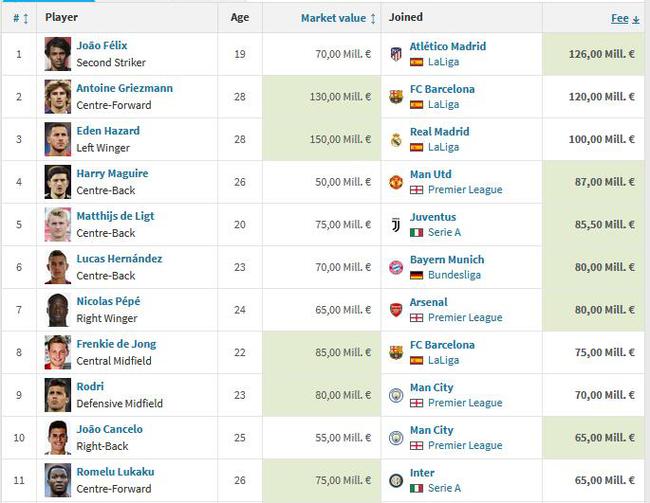Open the Rodri player profile link
Image resolution: width=650 pixels, height=503 pixels.
(x=90, y=386)
